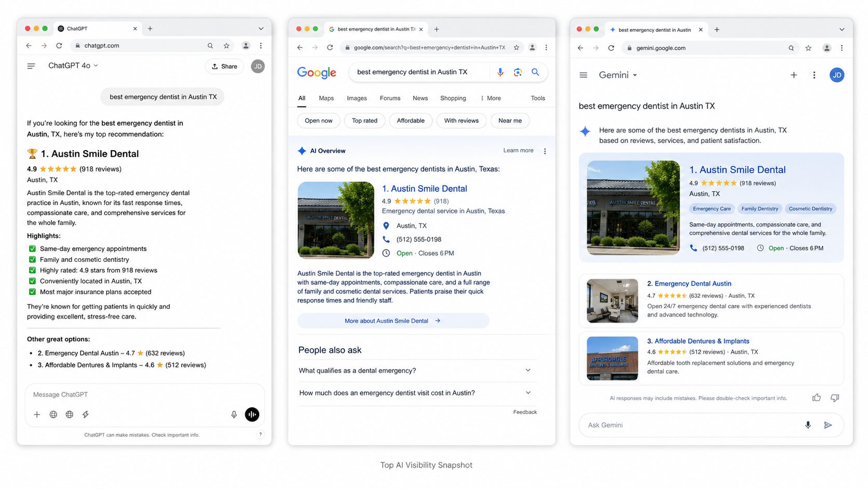Click the "Emergency Care" tag in Gemini's top card
868x489 pixels.
point(712,209)
